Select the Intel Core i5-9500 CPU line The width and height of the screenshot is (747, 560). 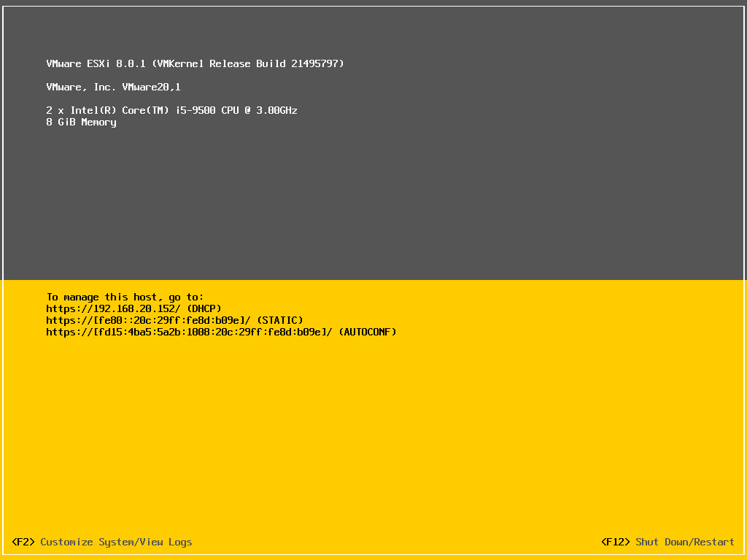(171, 110)
